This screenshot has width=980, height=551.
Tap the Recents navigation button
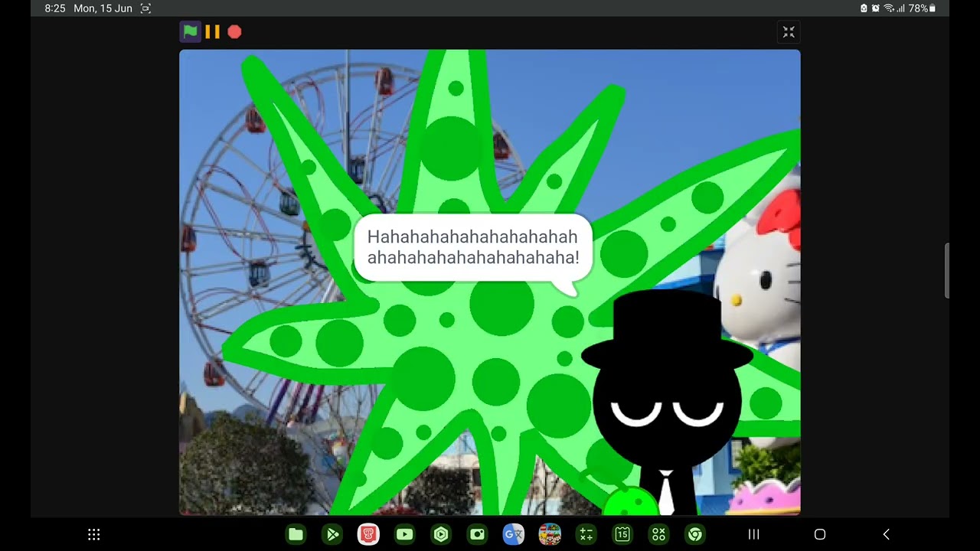(x=753, y=534)
